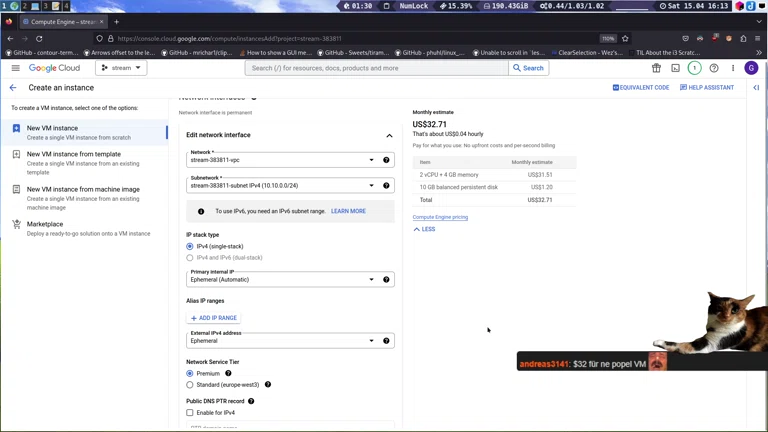
Task: Open GitHub contour-term bookmark
Action: (x=42, y=52)
